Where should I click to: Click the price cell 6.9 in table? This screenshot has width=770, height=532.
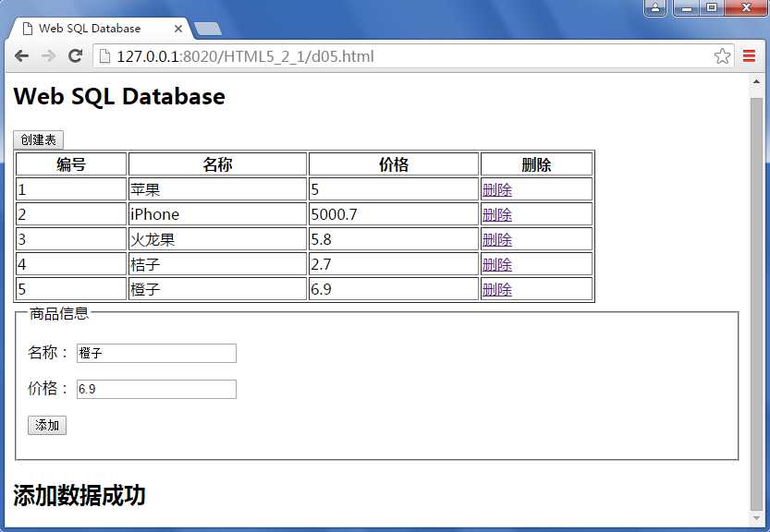(x=394, y=290)
